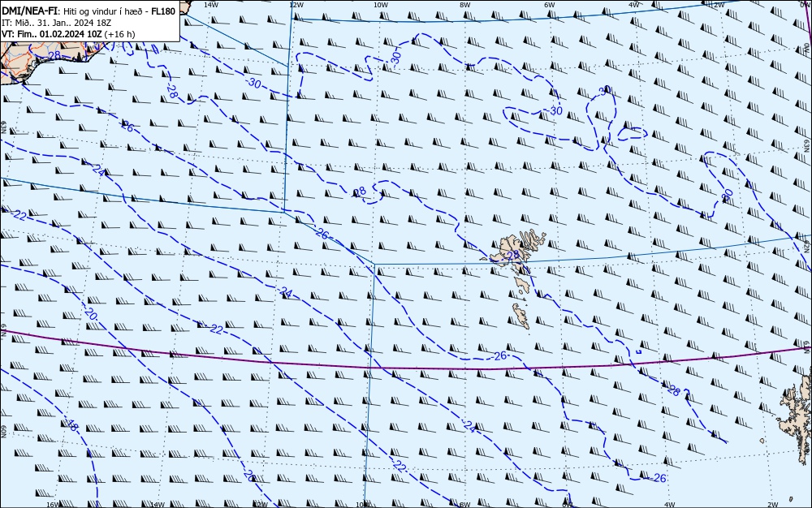
Task: Click the '60N' latitude label on left edge
Action: (3, 433)
